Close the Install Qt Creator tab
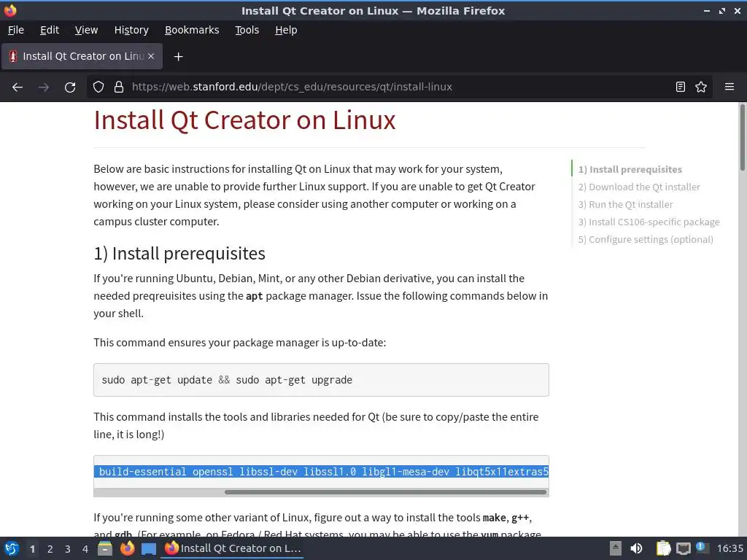This screenshot has height=560, width=747. [x=151, y=56]
